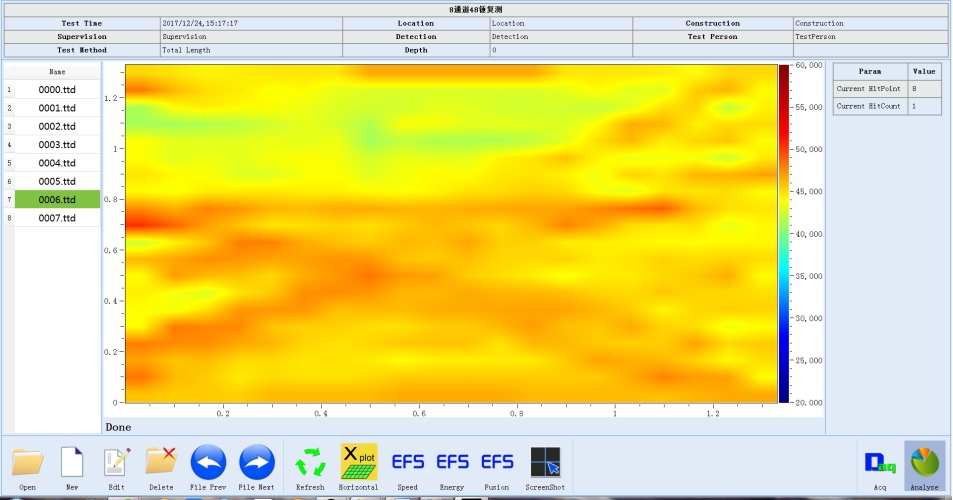953x500 pixels.
Task: Choose 0007.ttd from the file list
Action: (57, 218)
